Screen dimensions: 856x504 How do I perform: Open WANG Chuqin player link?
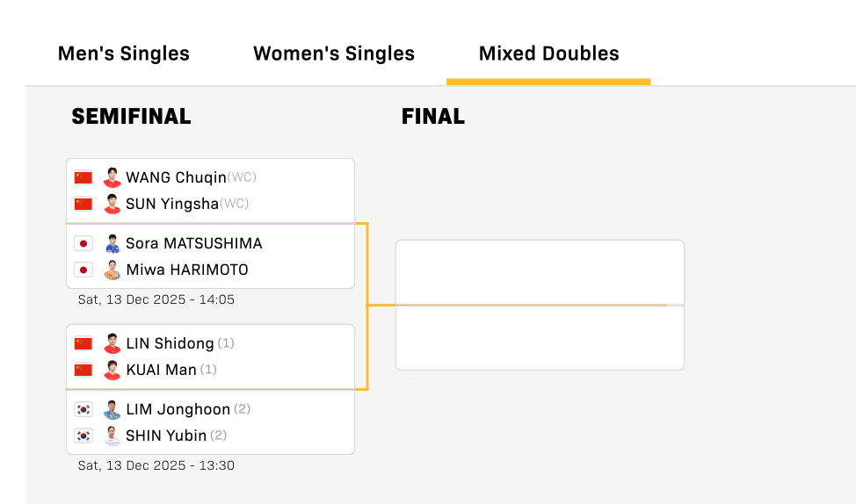click(x=176, y=177)
